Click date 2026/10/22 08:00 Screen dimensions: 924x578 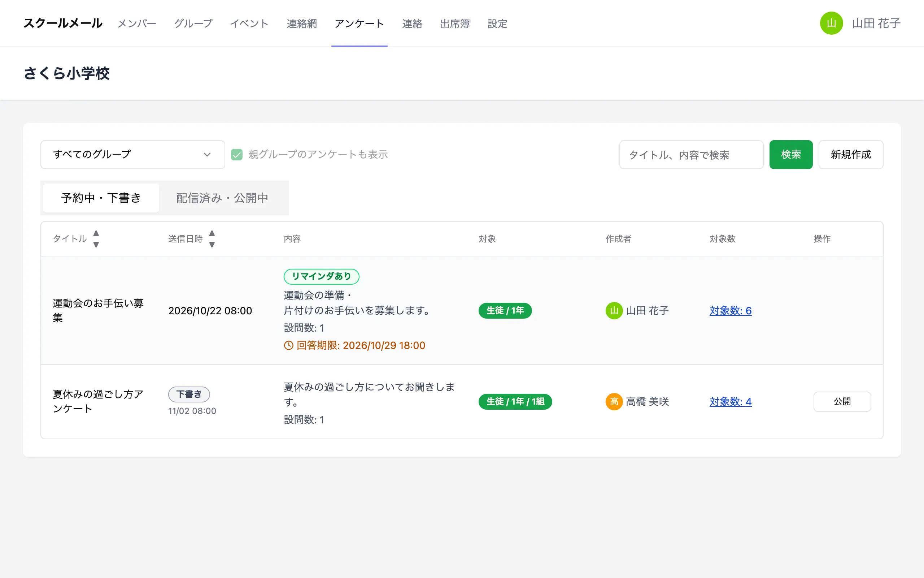[210, 310]
